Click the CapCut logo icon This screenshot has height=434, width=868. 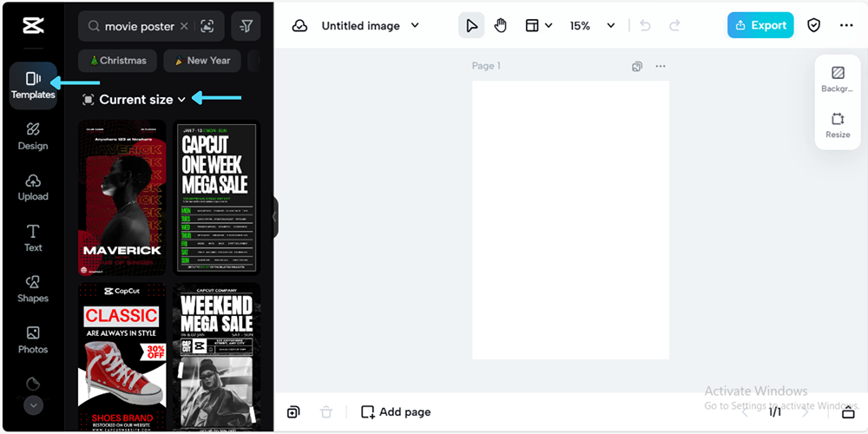(33, 25)
